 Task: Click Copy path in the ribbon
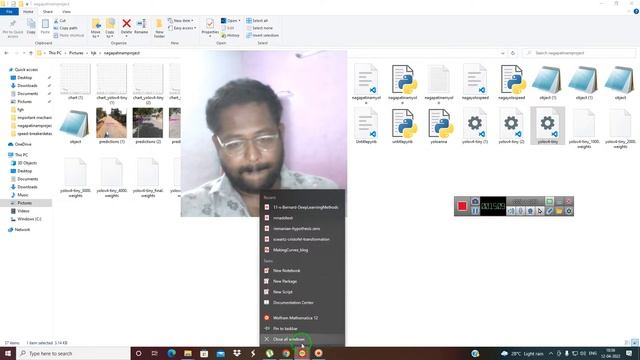tap(65, 28)
